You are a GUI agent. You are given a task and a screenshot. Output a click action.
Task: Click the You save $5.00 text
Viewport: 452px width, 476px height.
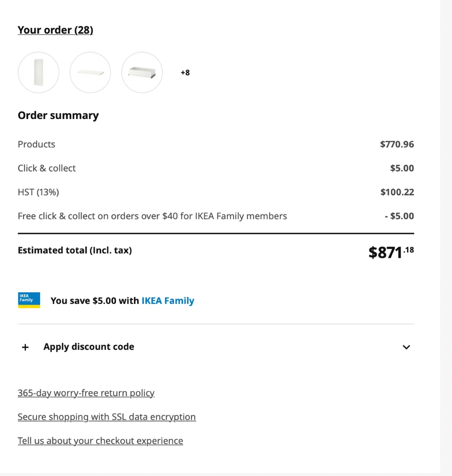pos(94,301)
